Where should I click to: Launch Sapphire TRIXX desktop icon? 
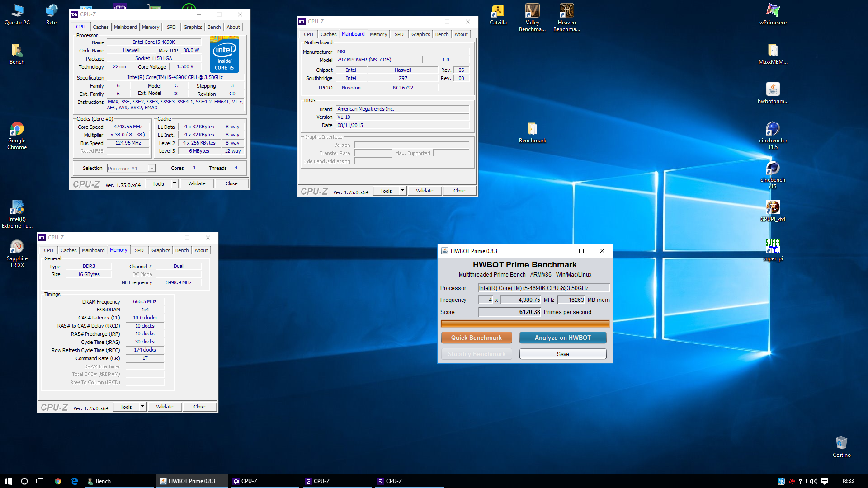point(17,253)
